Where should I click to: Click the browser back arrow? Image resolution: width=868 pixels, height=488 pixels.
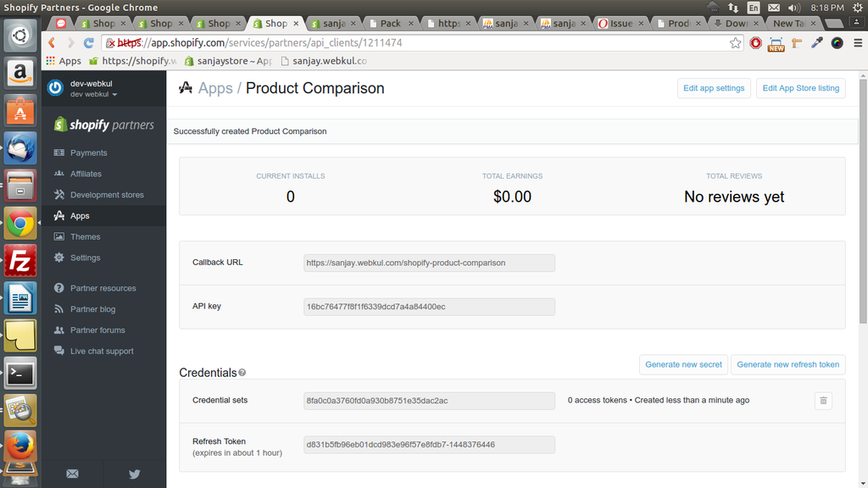[53, 42]
